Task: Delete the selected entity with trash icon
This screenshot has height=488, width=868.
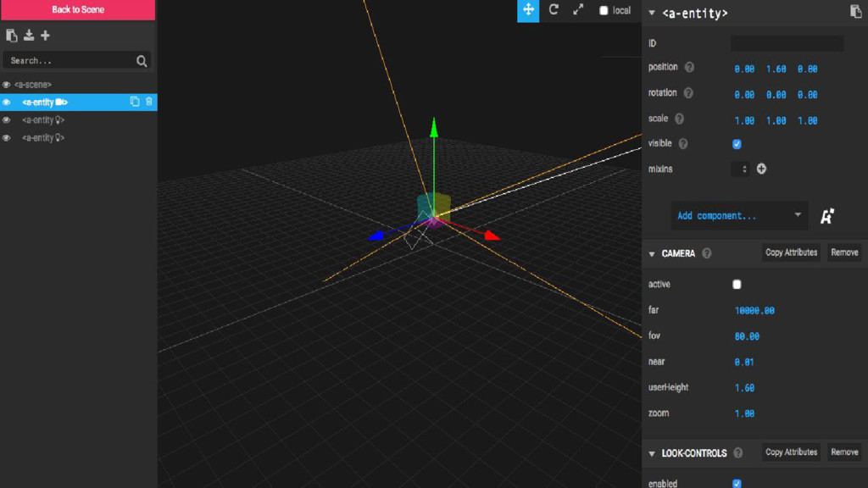Action: tap(149, 102)
